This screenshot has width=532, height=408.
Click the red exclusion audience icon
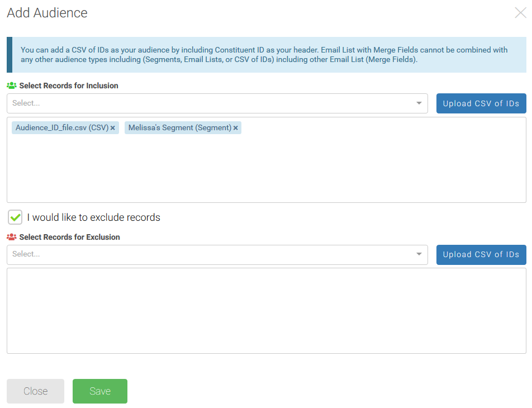12,237
